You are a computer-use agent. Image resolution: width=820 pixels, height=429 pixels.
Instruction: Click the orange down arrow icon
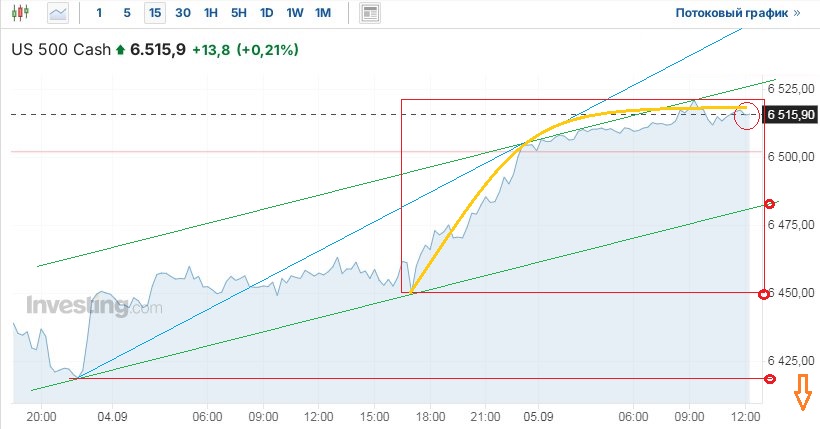[x=802, y=398]
